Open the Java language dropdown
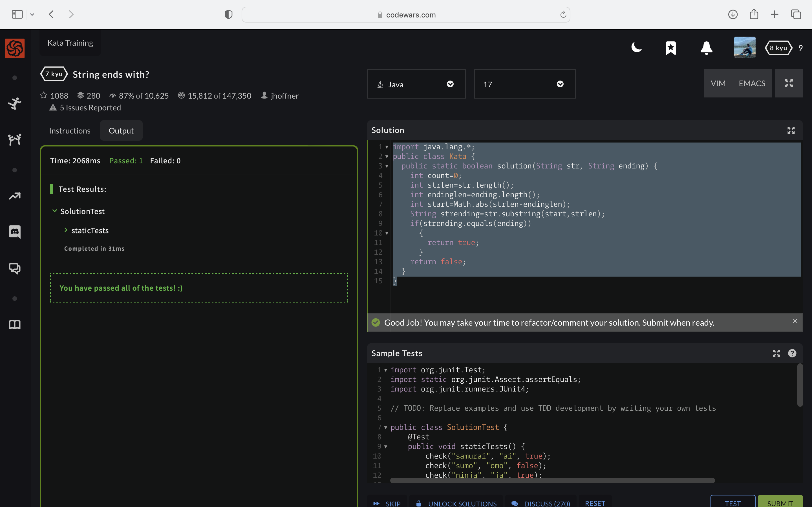Image resolution: width=812 pixels, height=507 pixels. coord(416,84)
